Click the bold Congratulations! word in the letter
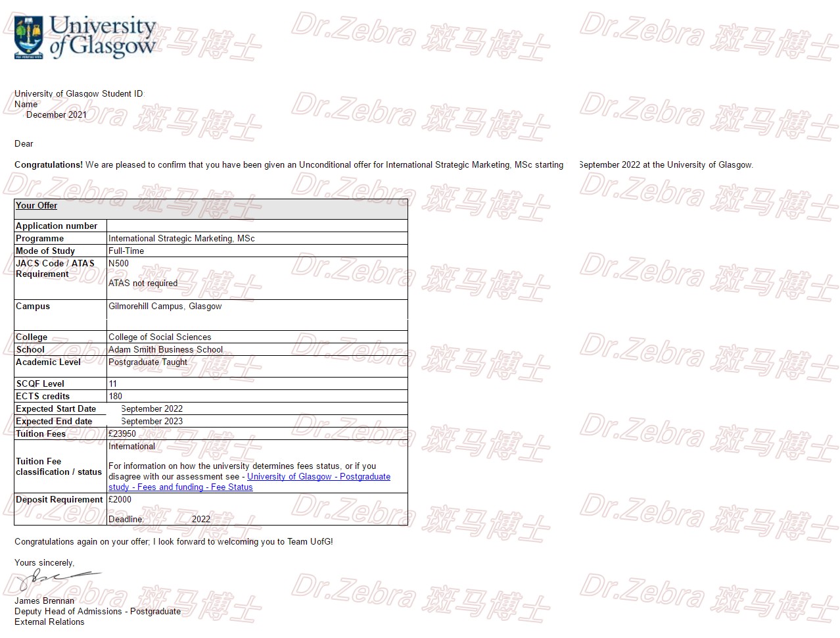This screenshot has width=840, height=638. (x=49, y=165)
